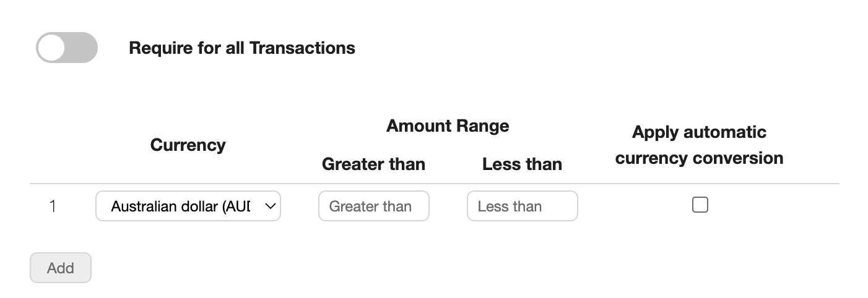Enable the Require for all Transactions switch
868x298 pixels.
67,48
